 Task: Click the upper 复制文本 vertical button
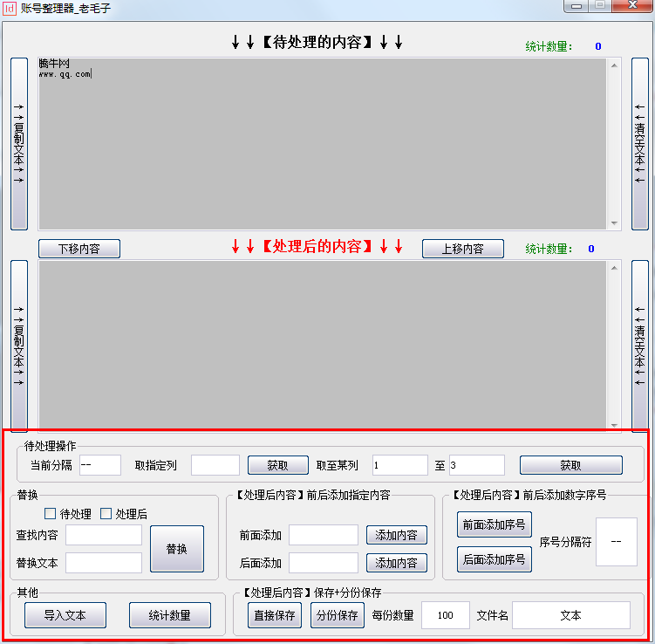tap(19, 144)
